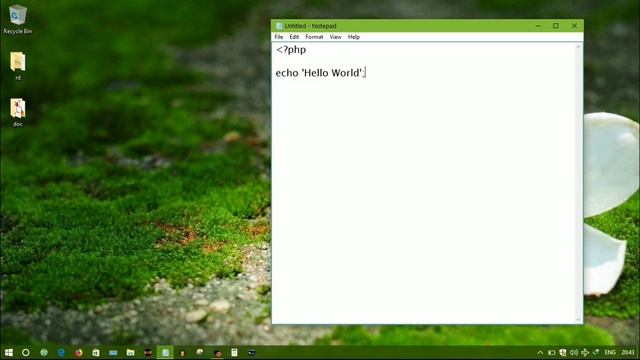The width and height of the screenshot is (640, 360).
Task: Open the green globe icon on the taskbar
Action: 44,352
